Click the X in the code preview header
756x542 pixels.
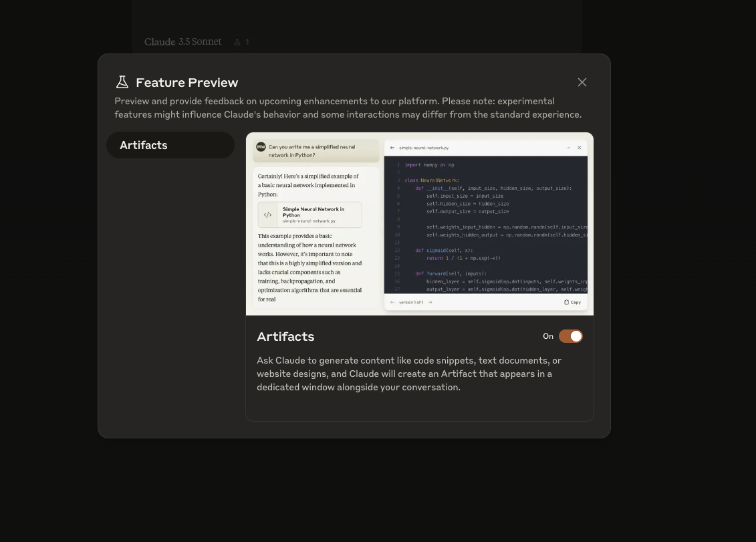pos(580,148)
